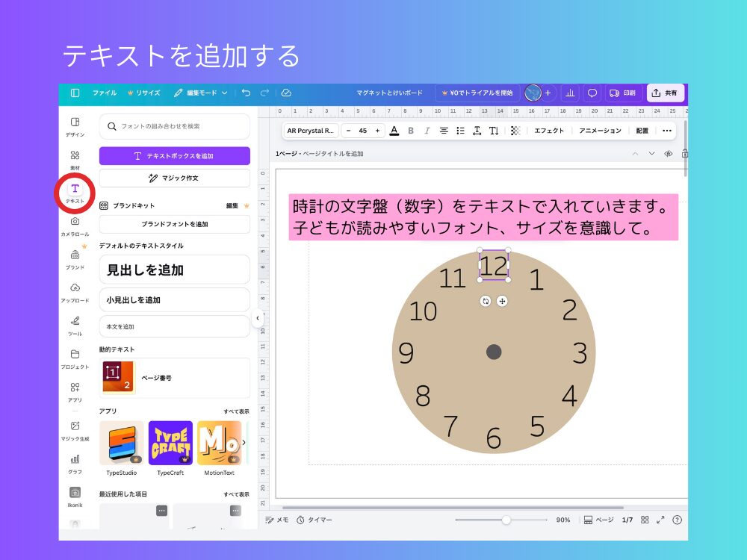Toggle italic formatting in the toolbar
The height and width of the screenshot is (560, 747).
pos(427,130)
